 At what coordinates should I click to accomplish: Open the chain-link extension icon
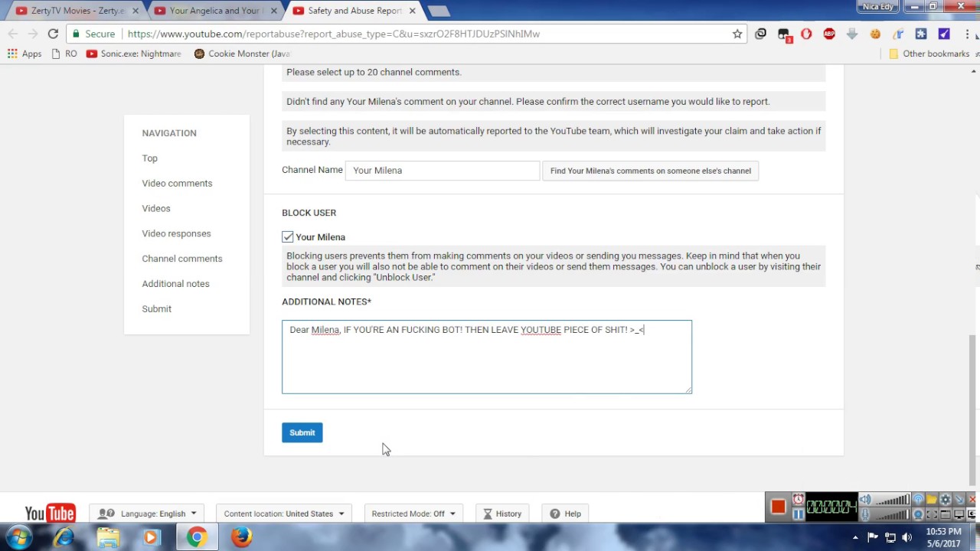(760, 34)
